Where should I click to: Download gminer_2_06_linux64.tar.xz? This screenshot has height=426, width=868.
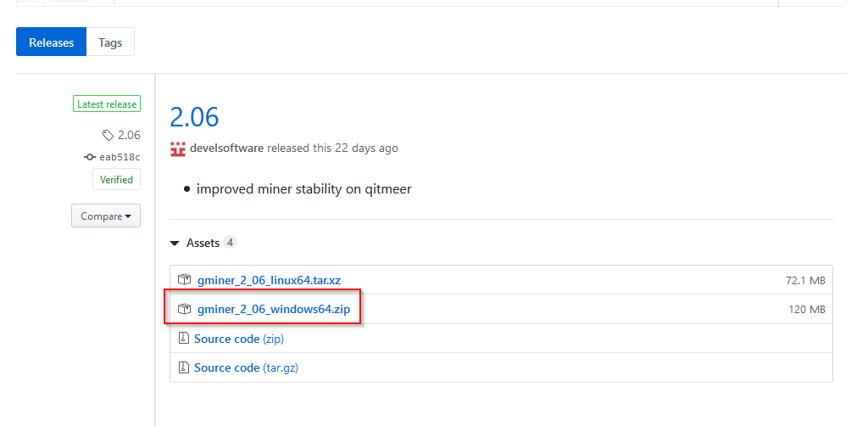(x=269, y=280)
